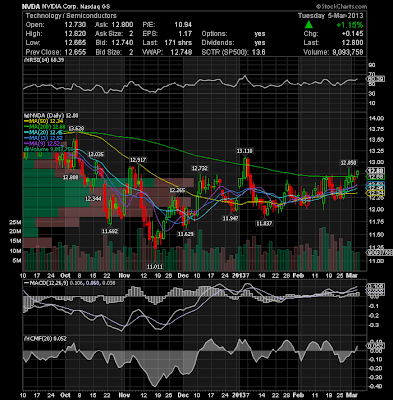
Task: Click the Volume 9,093,758 header value
Action: [x=347, y=52]
